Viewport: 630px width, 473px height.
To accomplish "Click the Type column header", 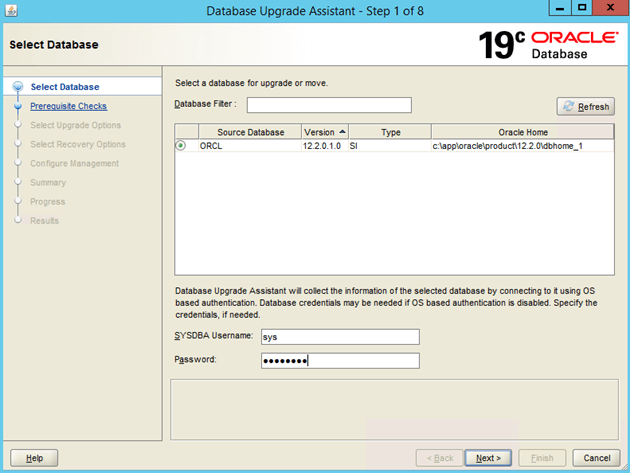I will coord(390,132).
